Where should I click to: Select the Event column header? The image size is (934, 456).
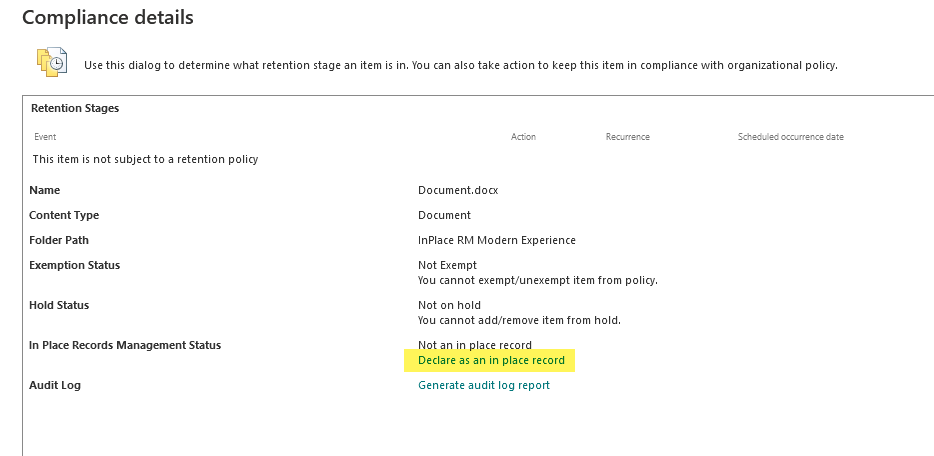45,137
